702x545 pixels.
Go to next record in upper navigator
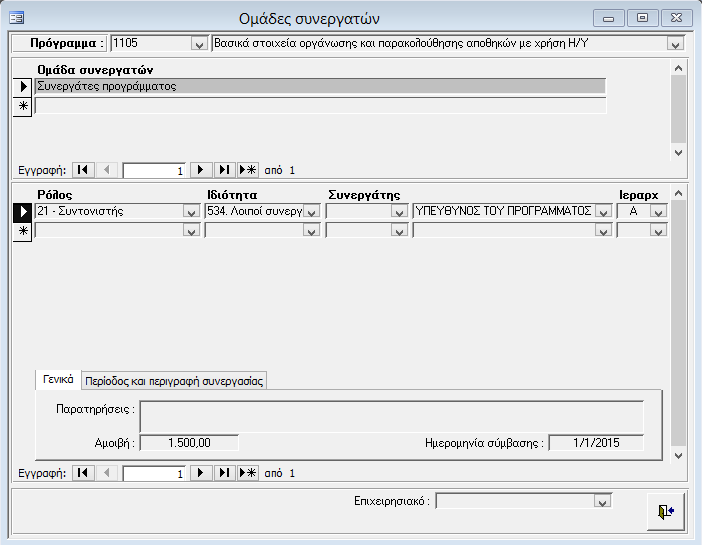(x=201, y=170)
